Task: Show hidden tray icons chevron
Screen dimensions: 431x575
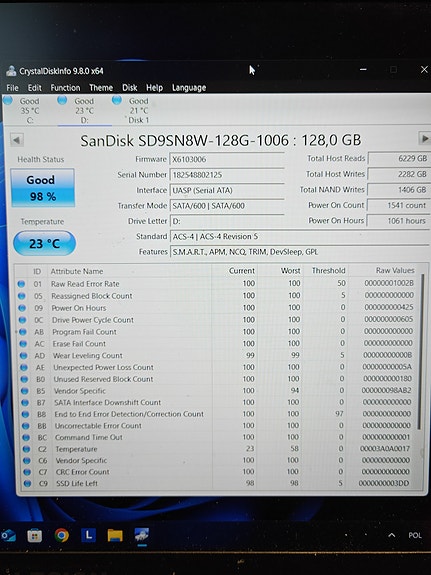Action: pos(391,535)
